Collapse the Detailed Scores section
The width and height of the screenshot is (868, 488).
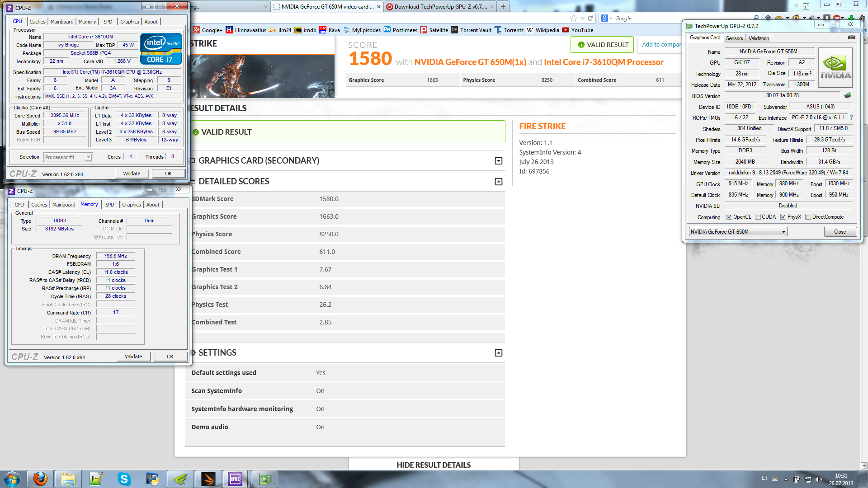498,182
